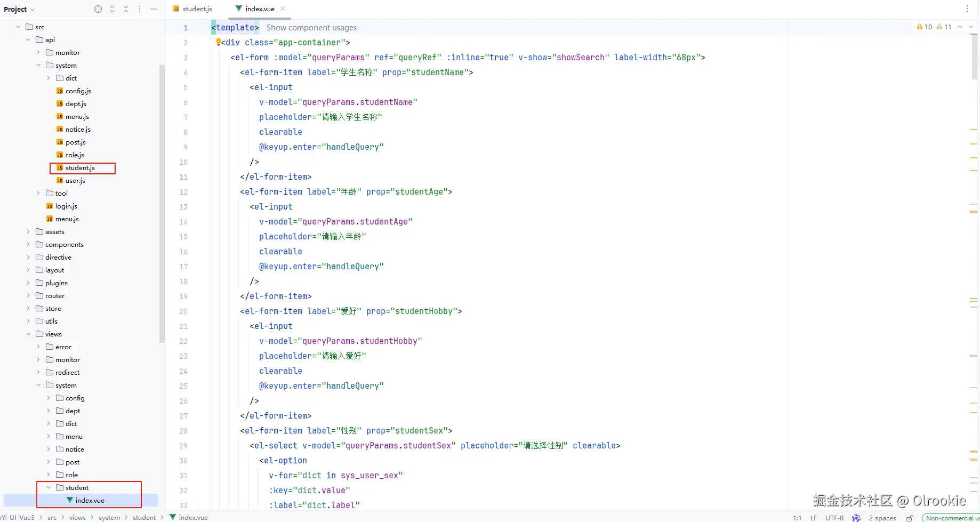Image resolution: width=980 pixels, height=522 pixels.
Task: Collapse the student folder chevron
Action: 49,487
